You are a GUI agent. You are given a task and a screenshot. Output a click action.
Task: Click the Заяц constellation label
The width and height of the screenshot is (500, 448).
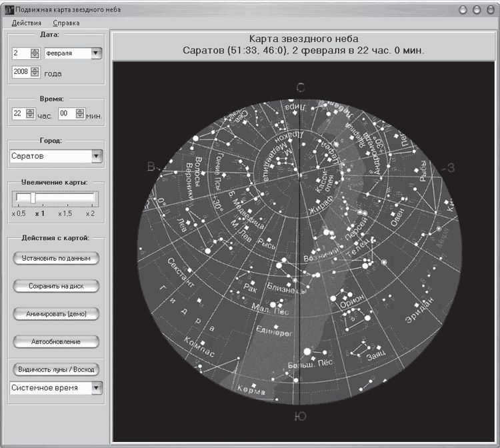376,355
